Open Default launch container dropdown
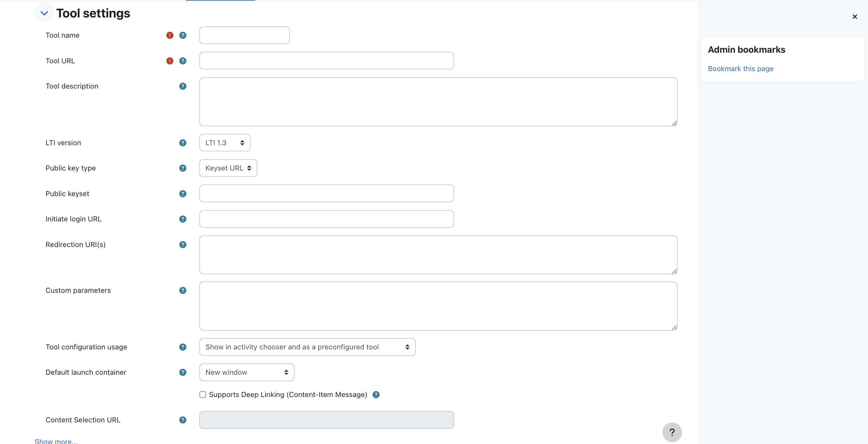 247,372
